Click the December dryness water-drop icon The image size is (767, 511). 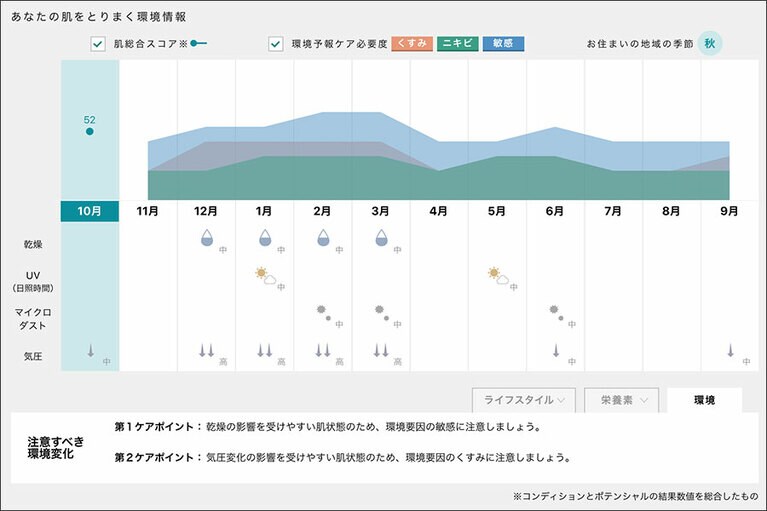(x=207, y=238)
